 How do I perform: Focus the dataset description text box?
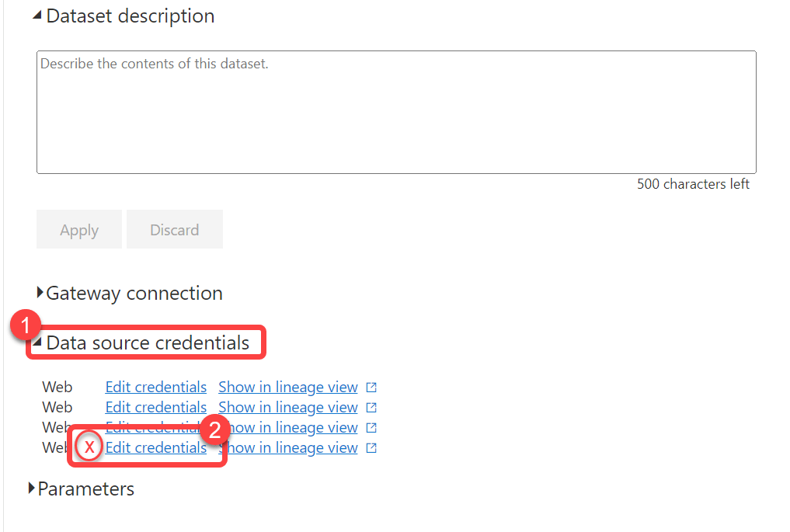(396, 112)
